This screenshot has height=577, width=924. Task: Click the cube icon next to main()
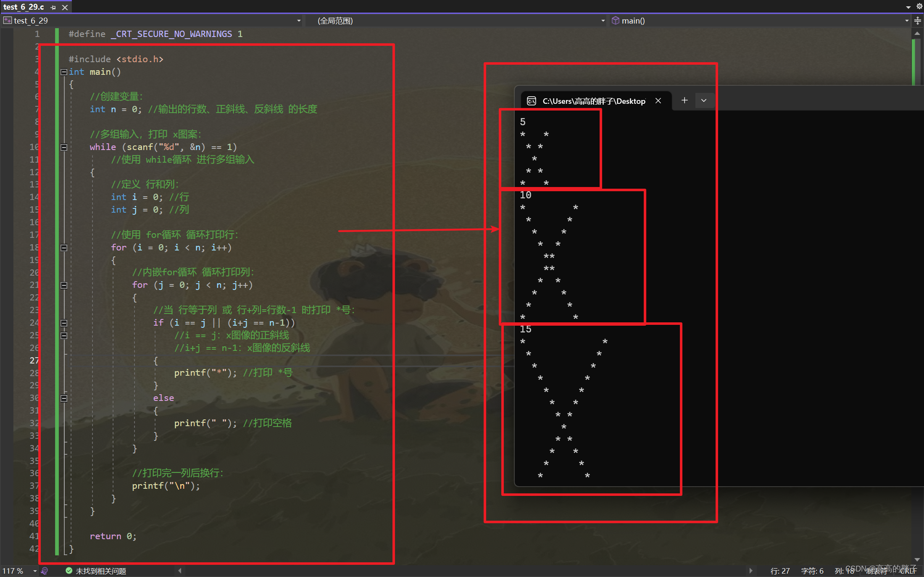[x=615, y=20]
